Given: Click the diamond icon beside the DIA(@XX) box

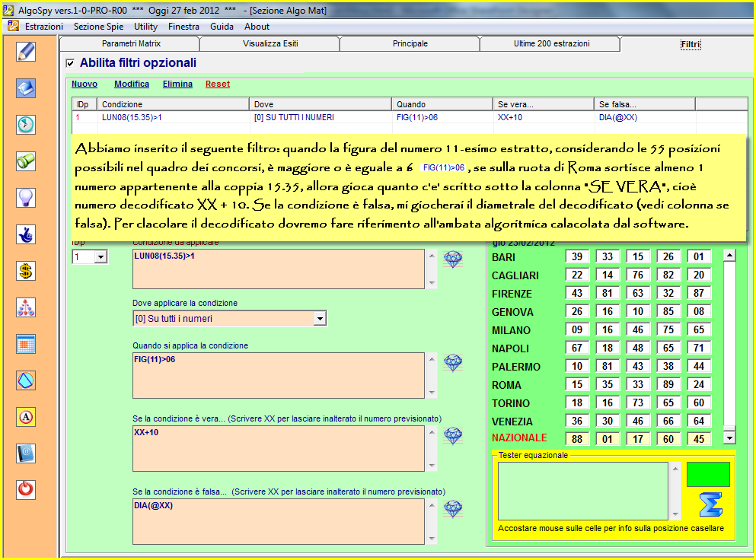Looking at the screenshot, I should (x=453, y=508).
